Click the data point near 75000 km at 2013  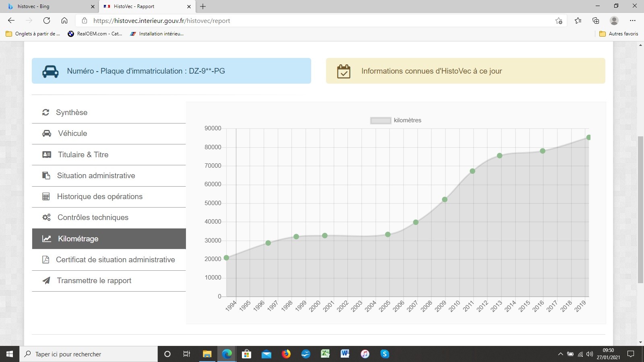point(500,156)
